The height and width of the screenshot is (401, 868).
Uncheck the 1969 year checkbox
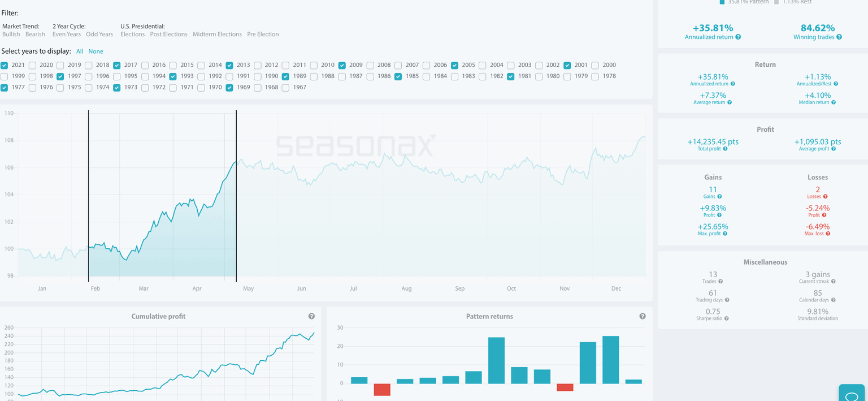[229, 88]
